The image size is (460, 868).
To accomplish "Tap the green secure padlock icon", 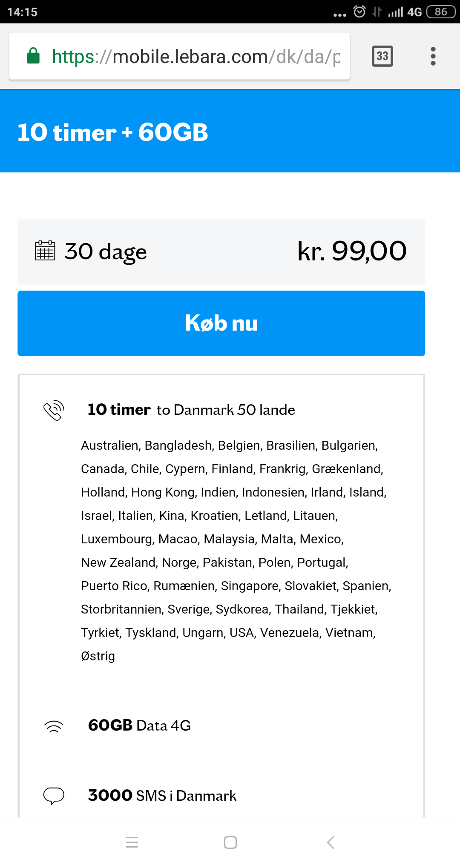I will click(x=33, y=56).
